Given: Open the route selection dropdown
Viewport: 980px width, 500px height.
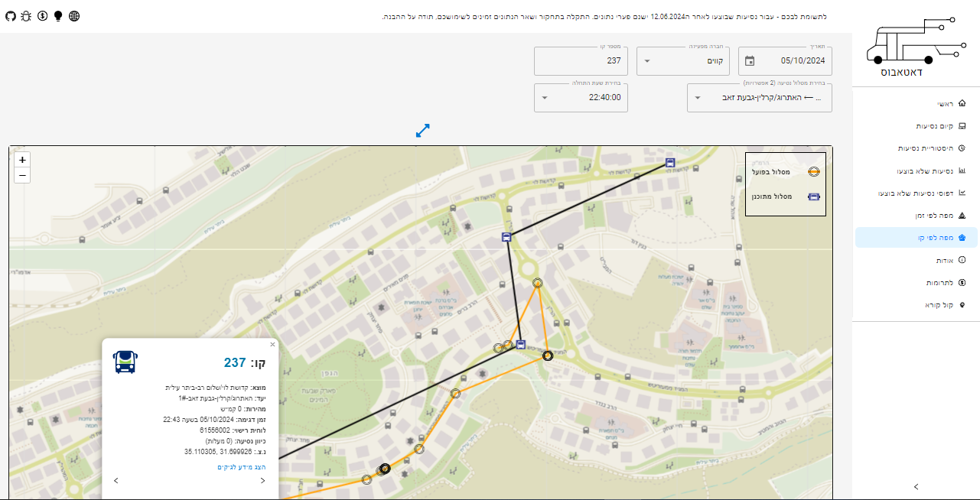Looking at the screenshot, I should tap(760, 98).
